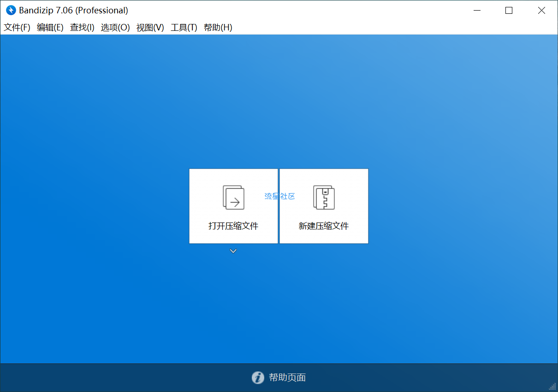
Task: Open the 视图(V) menu
Action: (150, 28)
